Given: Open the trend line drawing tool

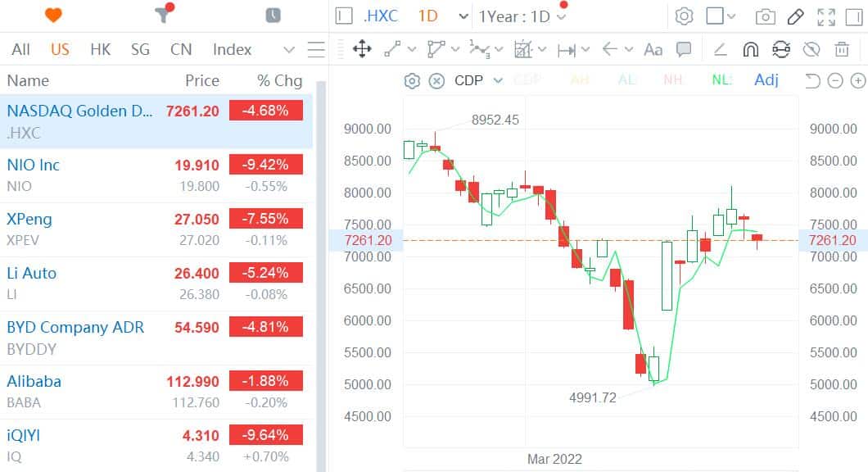Looking at the screenshot, I should 391,49.
